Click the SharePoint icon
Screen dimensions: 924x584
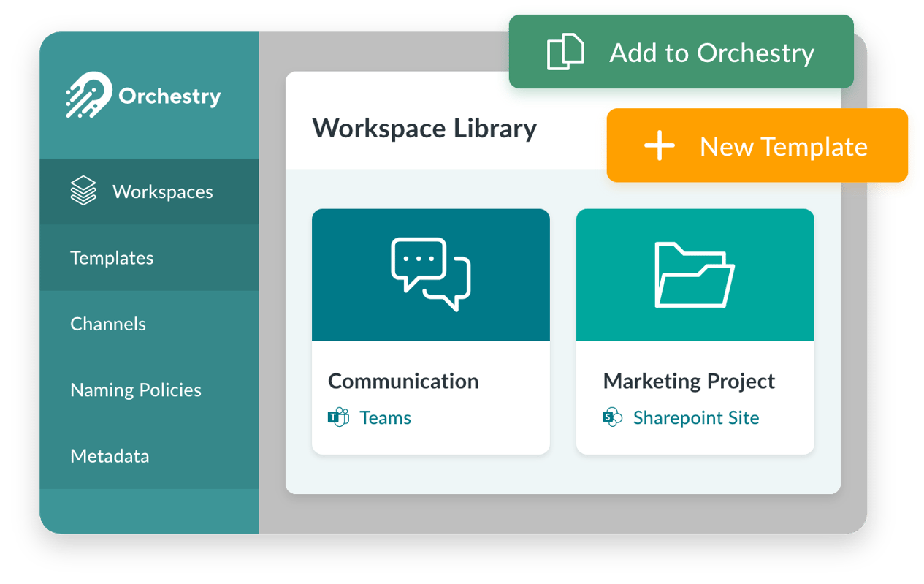612,417
